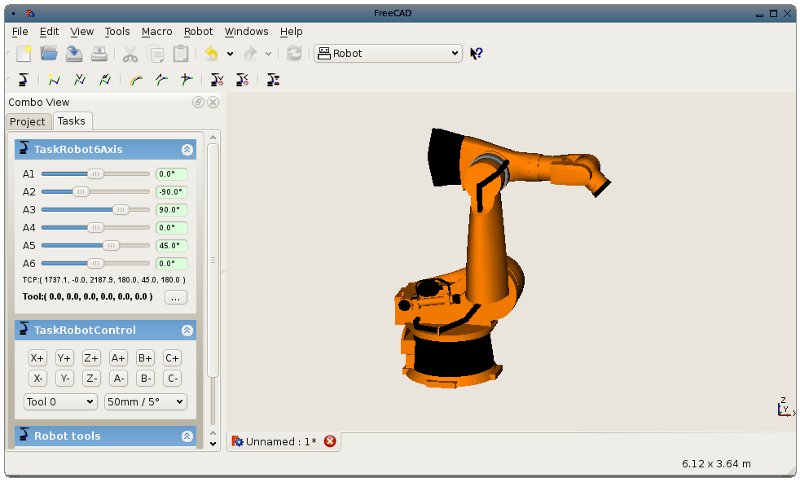The image size is (800, 482).
Task: Open a file with the folder icon
Action: 49,53
